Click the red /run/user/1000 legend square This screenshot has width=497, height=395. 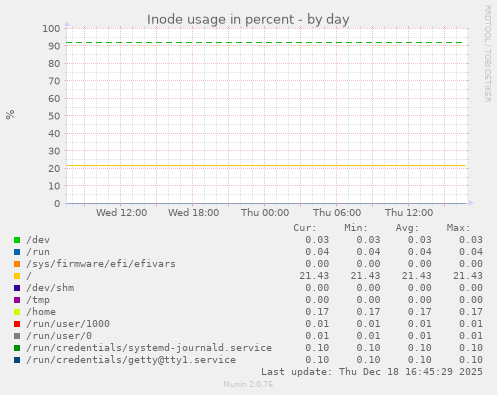tap(17, 324)
